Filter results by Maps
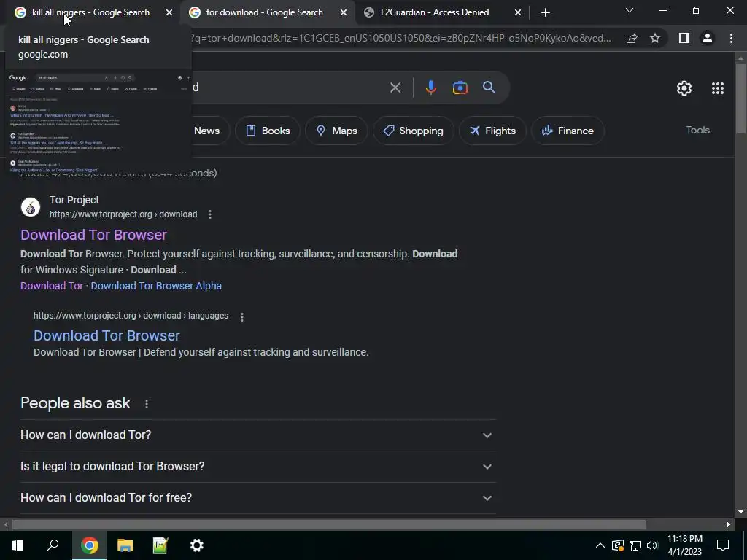This screenshot has width=747, height=560. pyautogui.click(x=336, y=131)
